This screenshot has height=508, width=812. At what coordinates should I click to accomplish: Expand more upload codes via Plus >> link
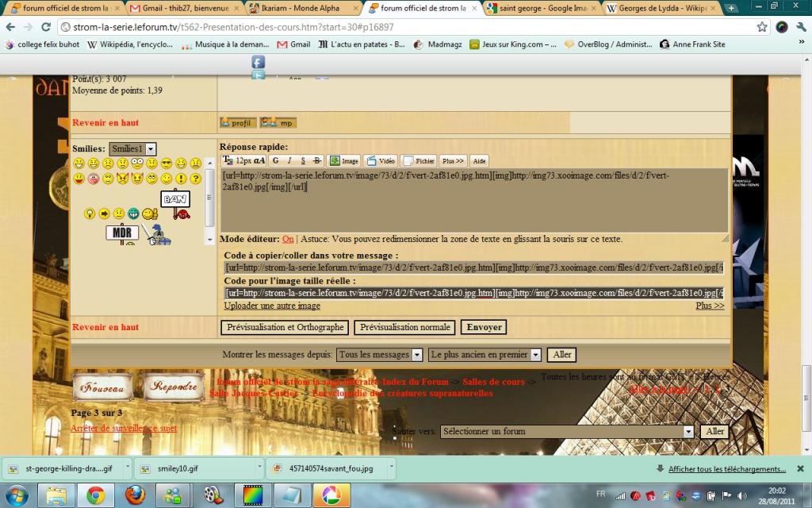tap(710, 306)
